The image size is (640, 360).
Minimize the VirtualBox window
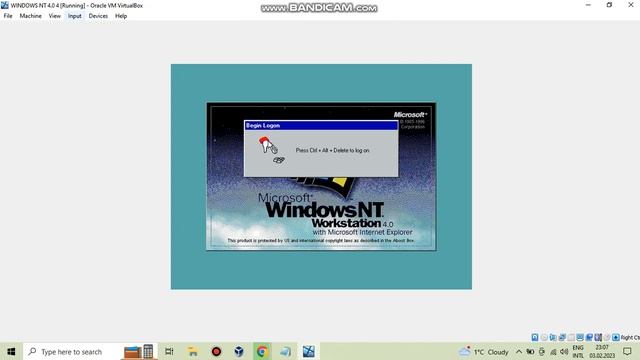tap(588, 5)
